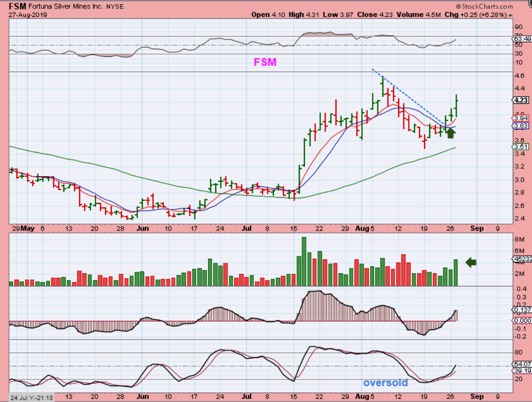Click the 29May label on the price date axis
The image size is (532, 402).
pos(23,229)
